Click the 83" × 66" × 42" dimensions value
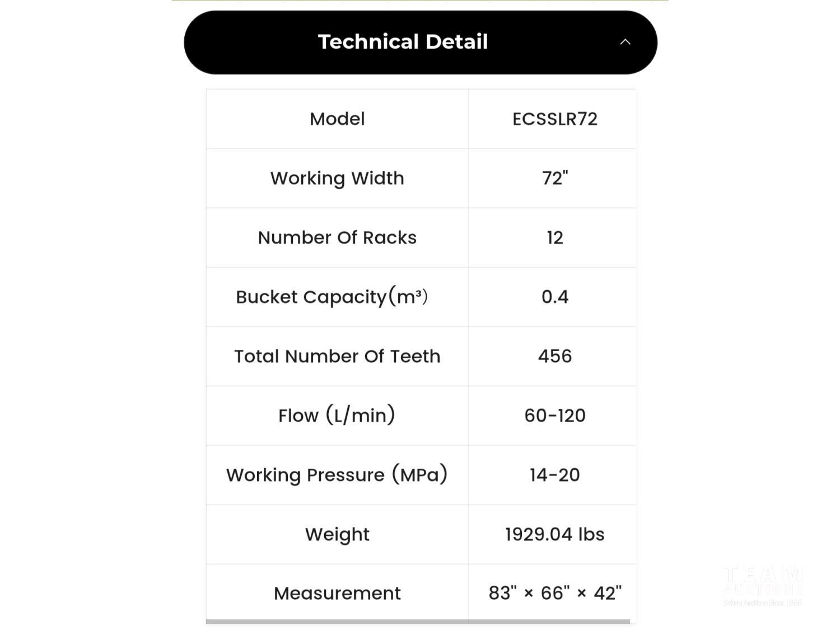Screen dimensions: 840x630 pos(554,593)
